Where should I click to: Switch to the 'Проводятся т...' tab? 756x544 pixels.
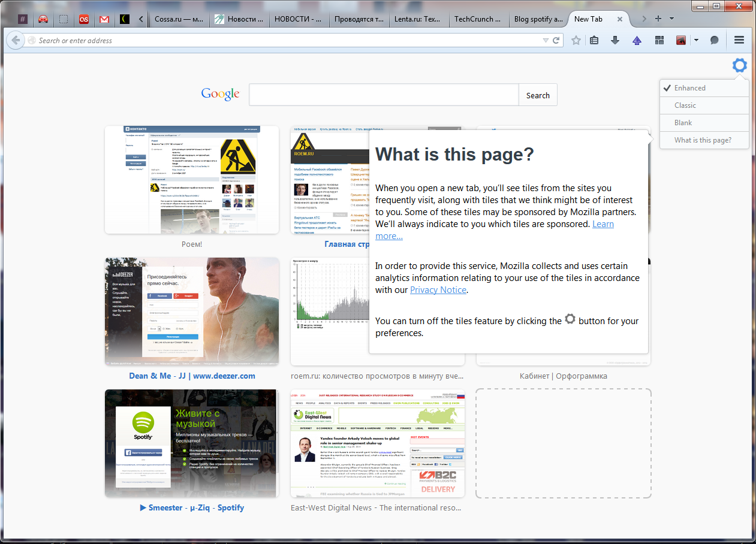pyautogui.click(x=359, y=19)
